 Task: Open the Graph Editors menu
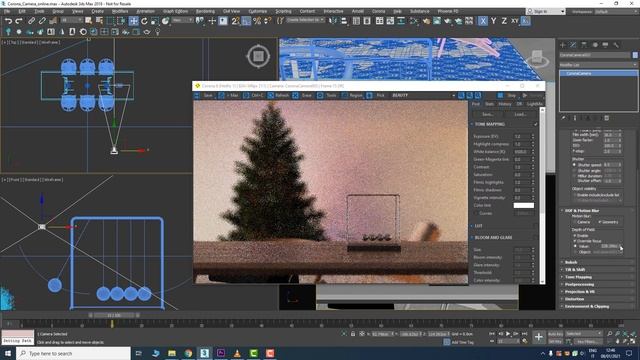(176, 11)
